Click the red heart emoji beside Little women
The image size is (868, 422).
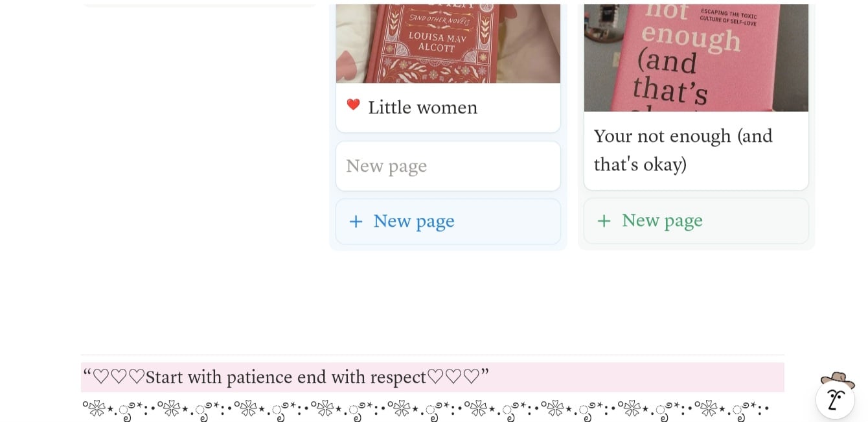coord(353,105)
